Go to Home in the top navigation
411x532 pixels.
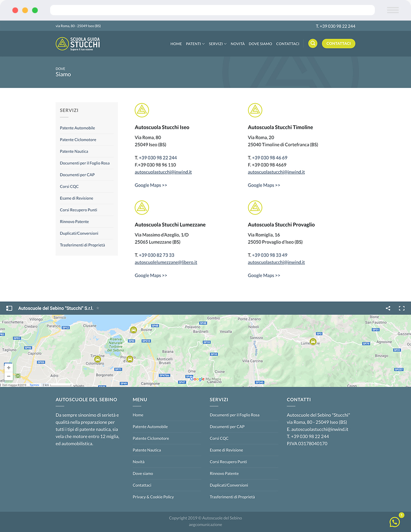tap(176, 44)
